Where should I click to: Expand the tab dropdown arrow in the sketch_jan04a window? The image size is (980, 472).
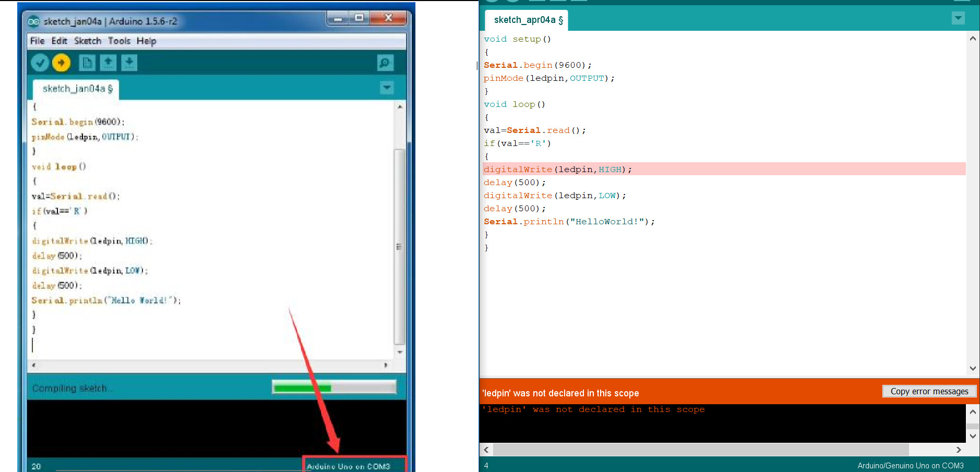[x=387, y=87]
